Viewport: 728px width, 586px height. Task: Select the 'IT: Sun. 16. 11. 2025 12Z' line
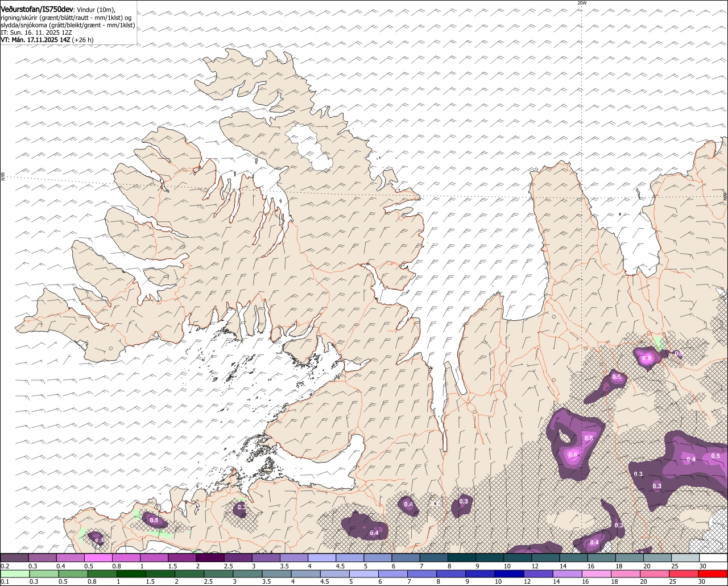coord(36,32)
